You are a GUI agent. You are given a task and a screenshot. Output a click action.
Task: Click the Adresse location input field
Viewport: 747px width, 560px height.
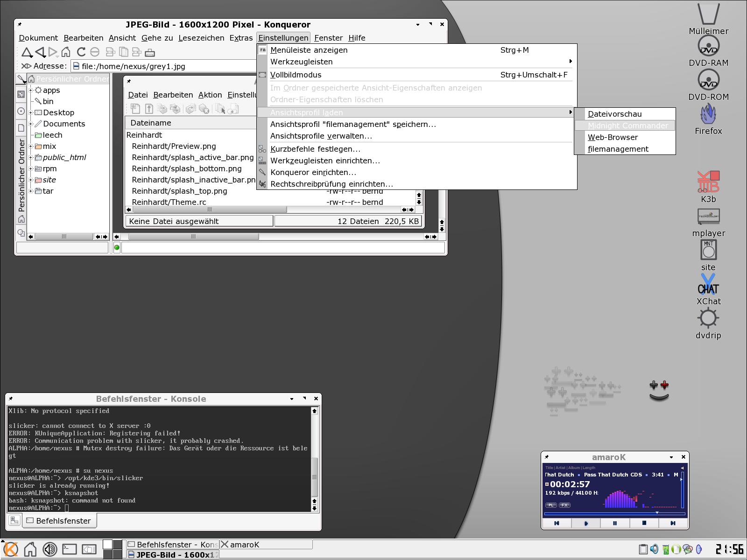pyautogui.click(x=163, y=66)
